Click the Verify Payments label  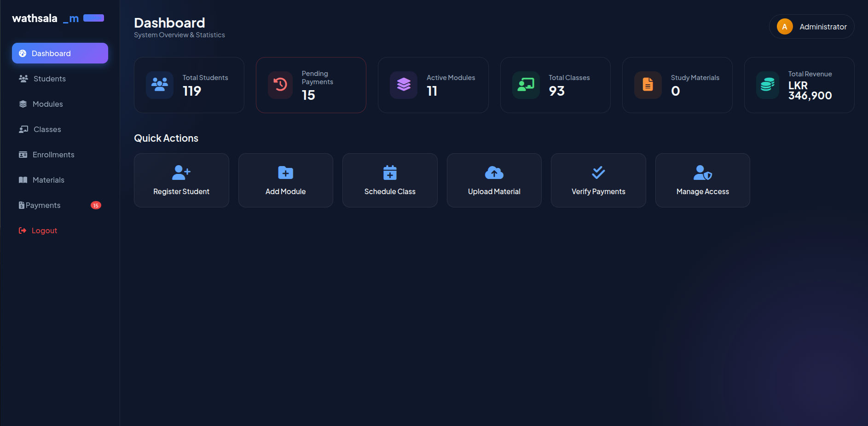tap(598, 191)
